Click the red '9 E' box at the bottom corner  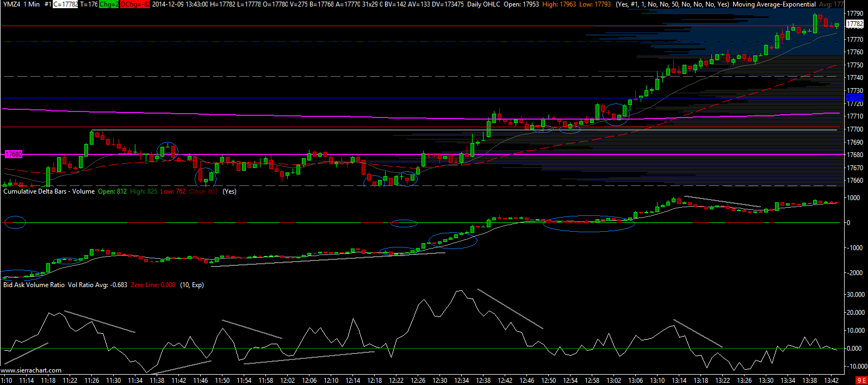tap(861, 381)
